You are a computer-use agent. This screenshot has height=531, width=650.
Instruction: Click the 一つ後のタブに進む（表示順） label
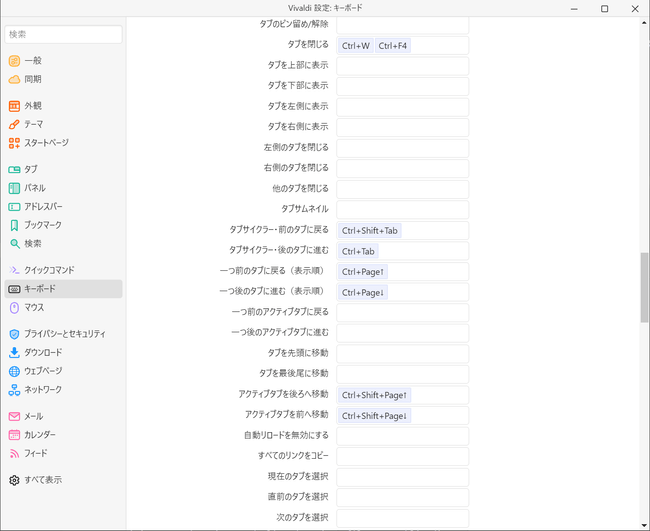(274, 291)
